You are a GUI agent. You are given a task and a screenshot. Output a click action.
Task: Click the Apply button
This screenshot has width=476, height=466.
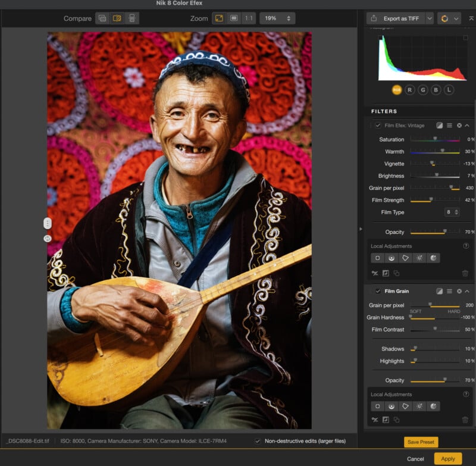point(449,459)
